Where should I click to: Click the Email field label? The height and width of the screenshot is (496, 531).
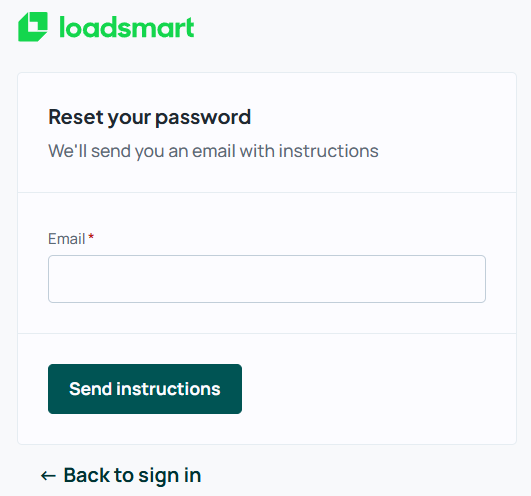pos(66,239)
